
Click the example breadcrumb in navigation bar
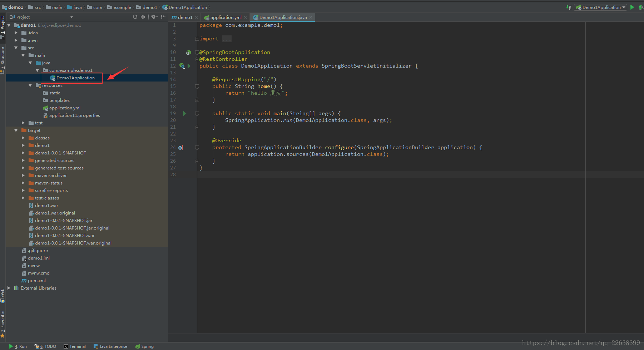pyautogui.click(x=119, y=7)
